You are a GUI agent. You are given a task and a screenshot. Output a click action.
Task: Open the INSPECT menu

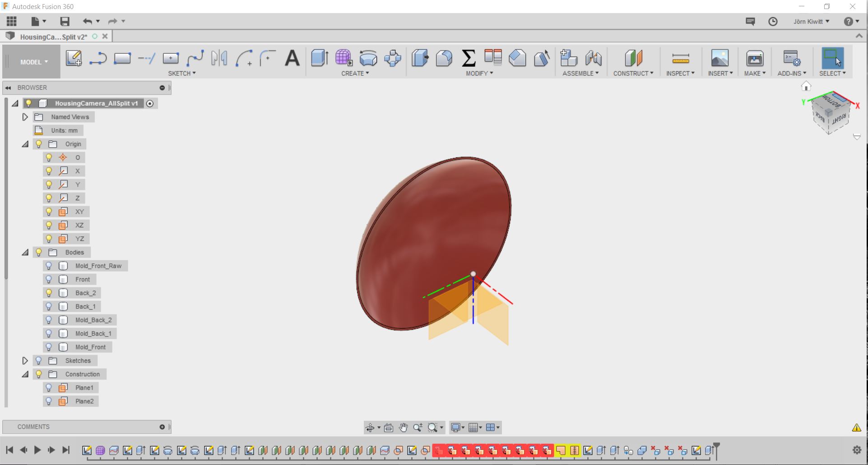point(680,73)
